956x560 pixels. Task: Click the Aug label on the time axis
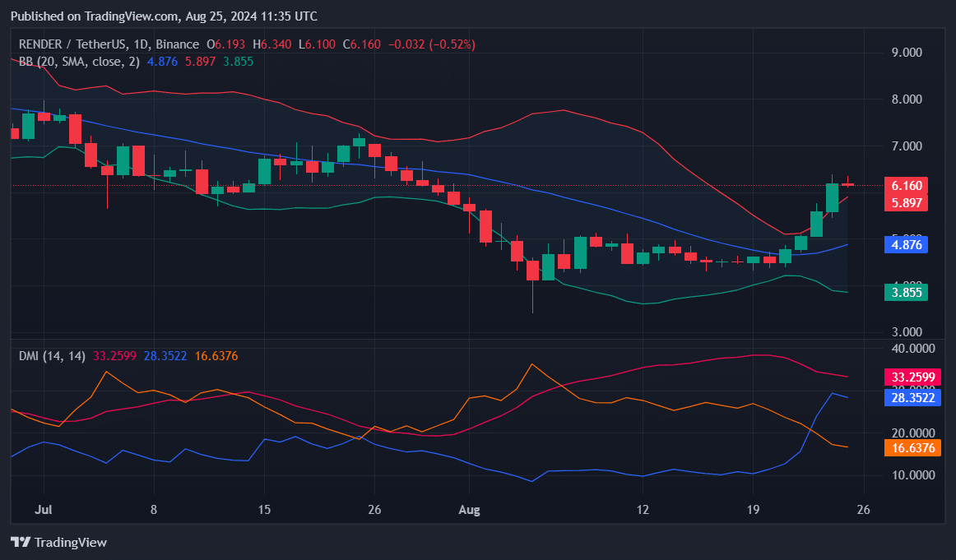pos(469,509)
